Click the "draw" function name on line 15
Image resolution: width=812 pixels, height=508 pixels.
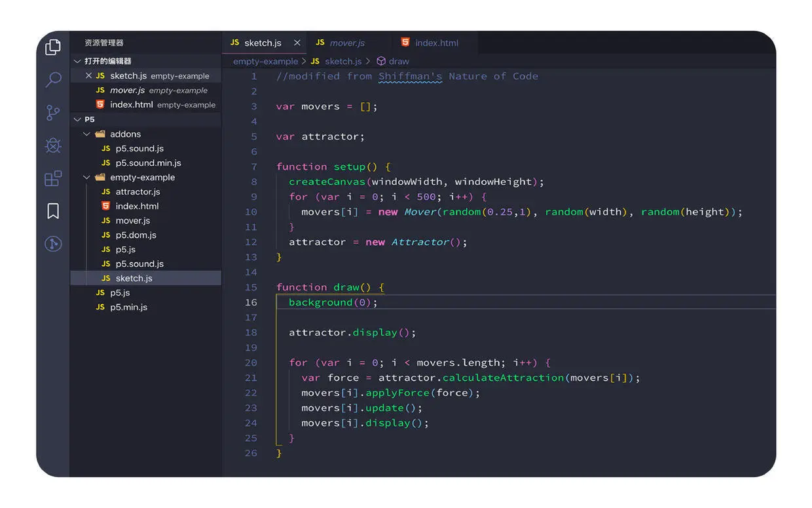tap(346, 287)
